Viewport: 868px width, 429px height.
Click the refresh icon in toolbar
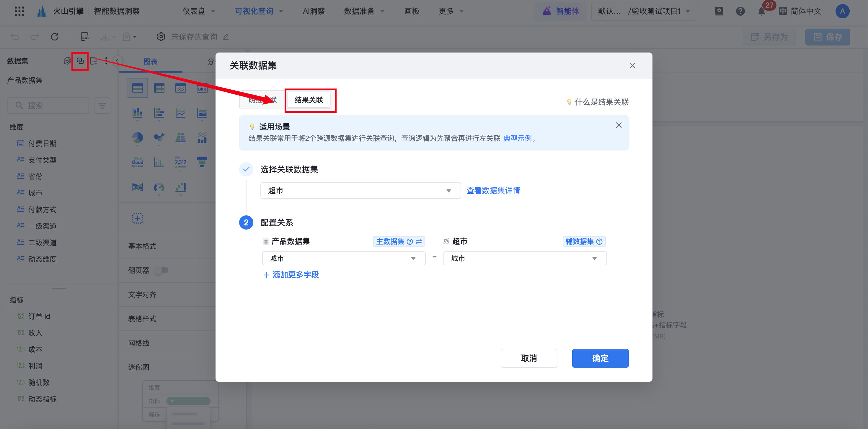[55, 37]
